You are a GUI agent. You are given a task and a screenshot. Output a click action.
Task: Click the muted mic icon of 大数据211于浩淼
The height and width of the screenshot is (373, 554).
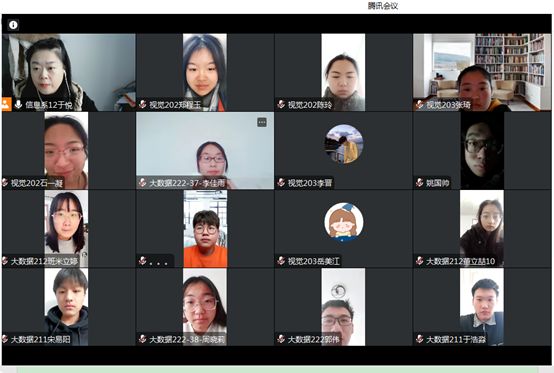tap(420, 339)
